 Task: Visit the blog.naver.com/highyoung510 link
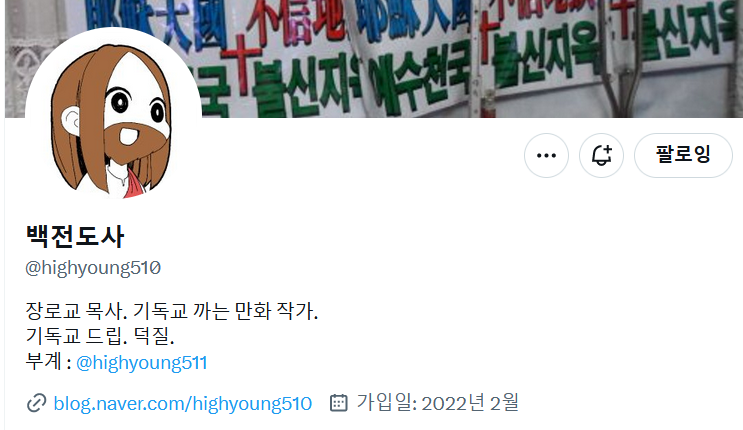[182, 403]
